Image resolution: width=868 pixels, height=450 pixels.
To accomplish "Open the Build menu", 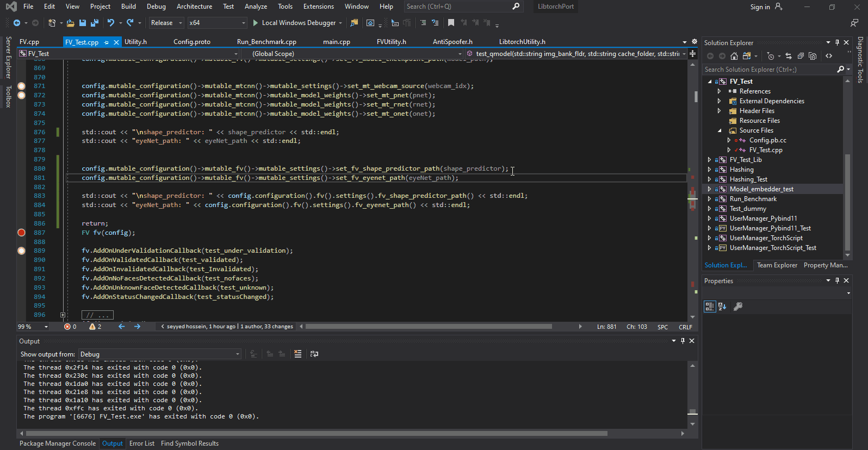I will pos(129,7).
